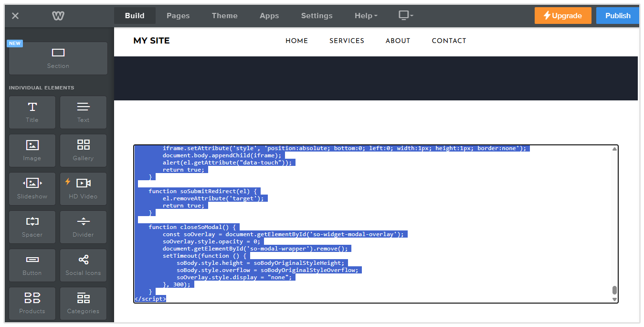Add a Slideshow element
This screenshot has height=327, width=644.
point(32,188)
